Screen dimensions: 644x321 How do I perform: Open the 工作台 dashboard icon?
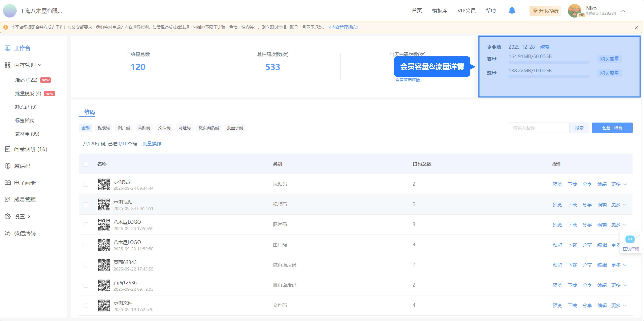8,48
